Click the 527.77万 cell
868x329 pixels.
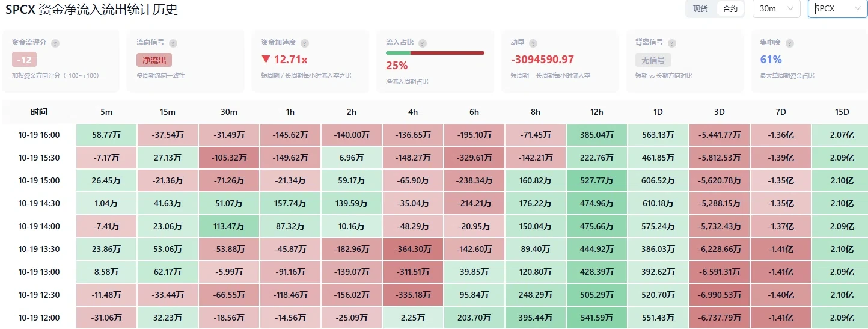tap(597, 181)
